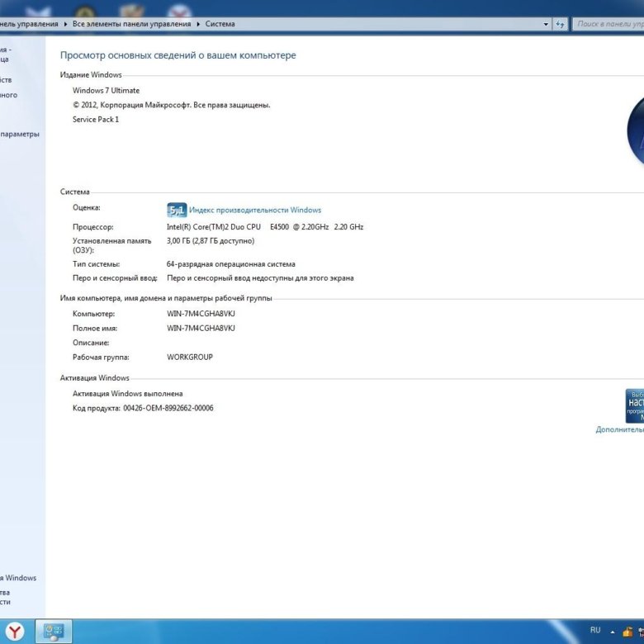The height and width of the screenshot is (644, 644).
Task: Select the 'Windows 7 Ultimate' edition text
Action: pyautogui.click(x=106, y=90)
